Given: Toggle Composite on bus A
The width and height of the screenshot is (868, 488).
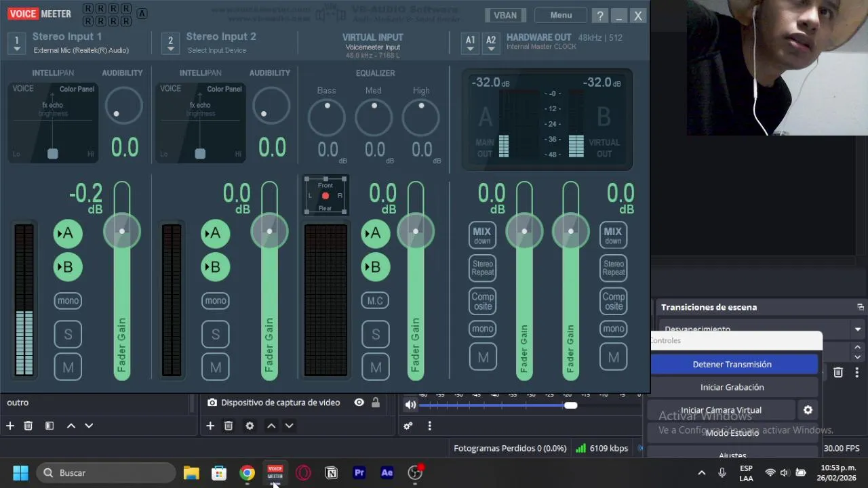Looking at the screenshot, I should (x=482, y=301).
